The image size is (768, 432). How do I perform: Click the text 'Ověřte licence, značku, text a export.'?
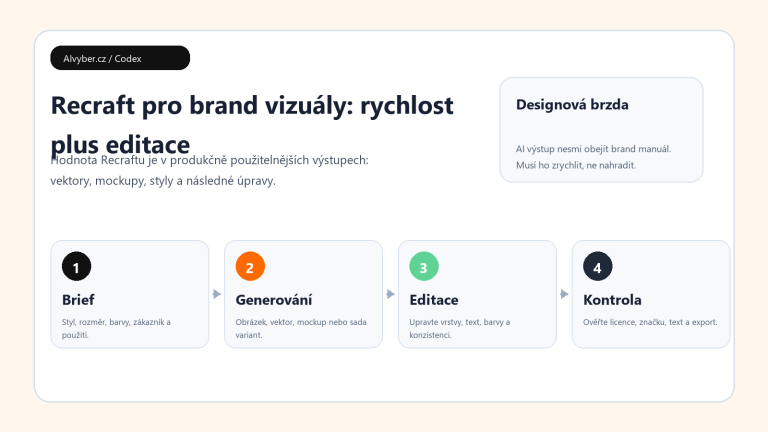pyautogui.click(x=650, y=322)
